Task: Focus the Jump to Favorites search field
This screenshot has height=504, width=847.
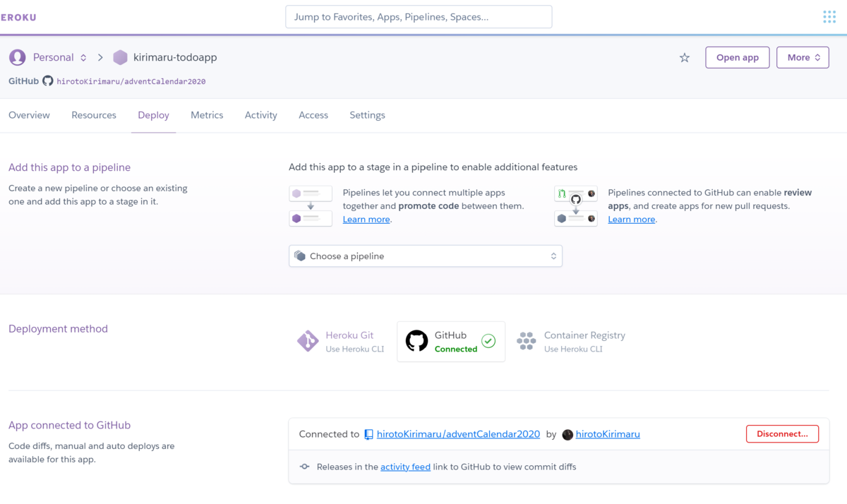Action: pos(419,17)
